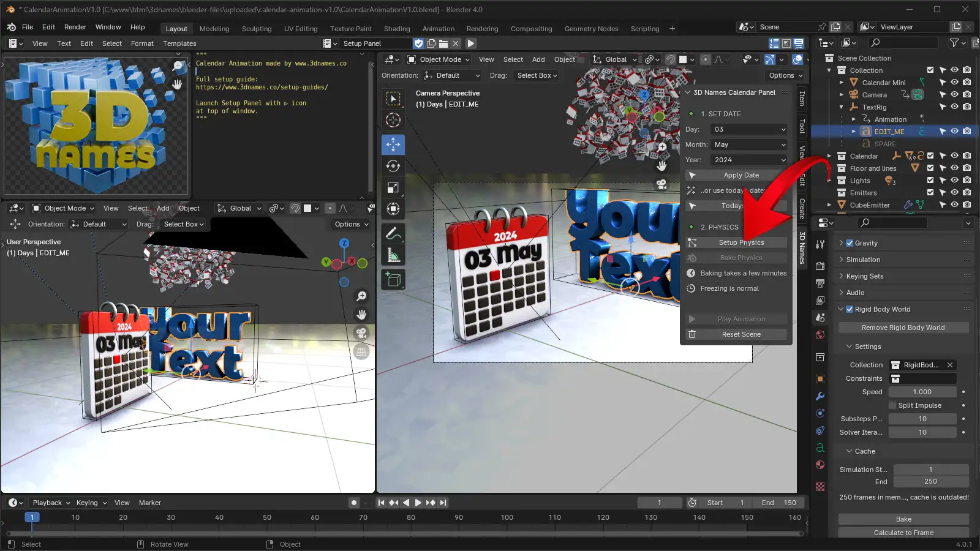Click the Bake button in the Cache panel
The width and height of the screenshot is (980, 551).
coord(903,519)
